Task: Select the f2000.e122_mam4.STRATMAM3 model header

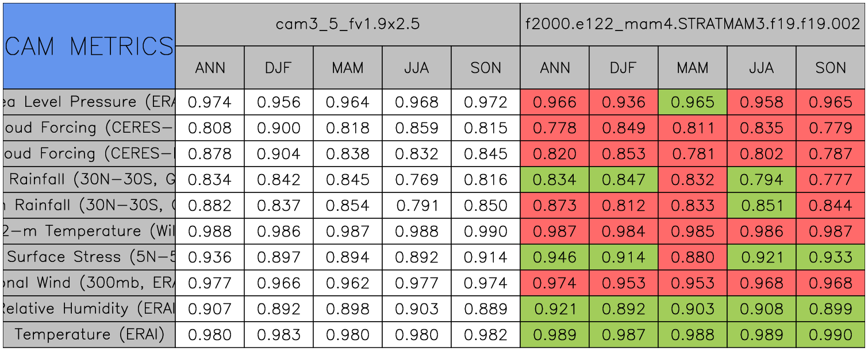Action: (x=692, y=24)
